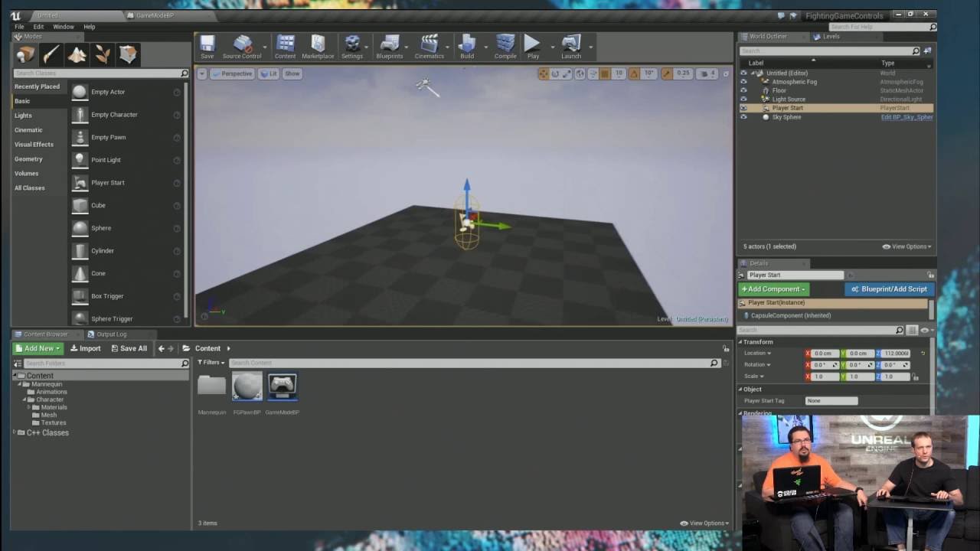Image resolution: width=980 pixels, height=551 pixels.
Task: Open the Add Component dropdown
Action: click(773, 289)
